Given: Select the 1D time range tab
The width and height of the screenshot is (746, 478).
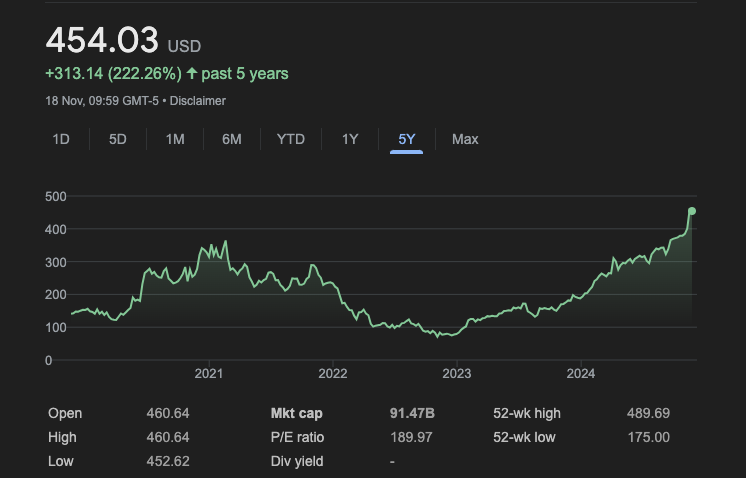Looking at the screenshot, I should [x=61, y=139].
